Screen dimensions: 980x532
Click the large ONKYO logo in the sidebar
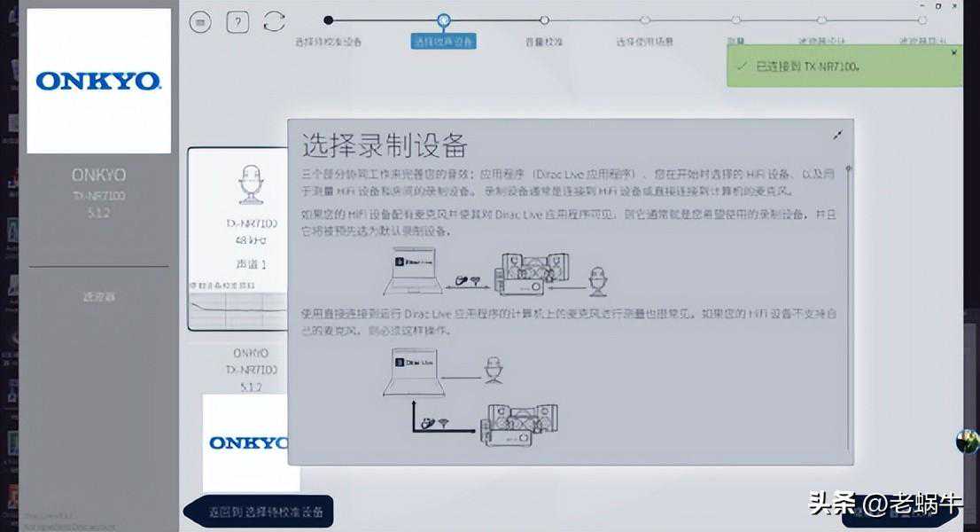coord(98,82)
